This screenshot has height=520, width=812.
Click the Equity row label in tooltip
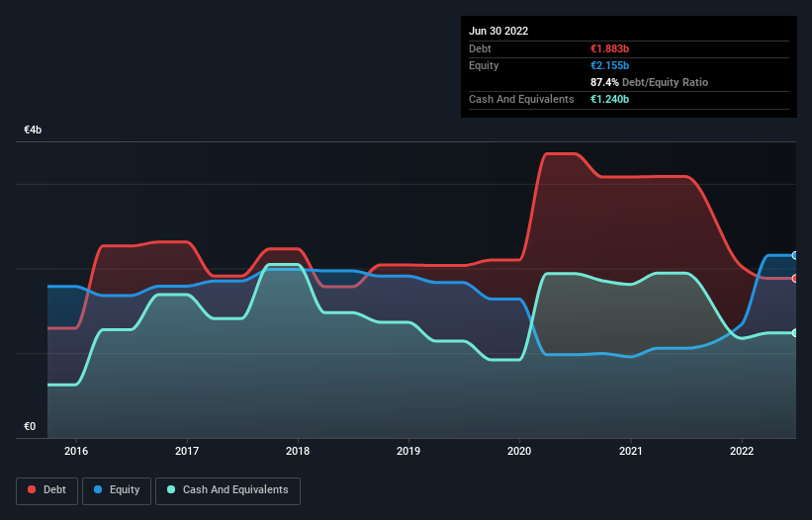[x=484, y=65]
